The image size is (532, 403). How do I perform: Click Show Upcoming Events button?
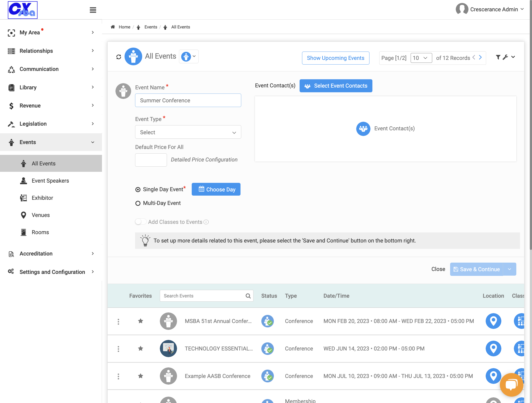336,58
